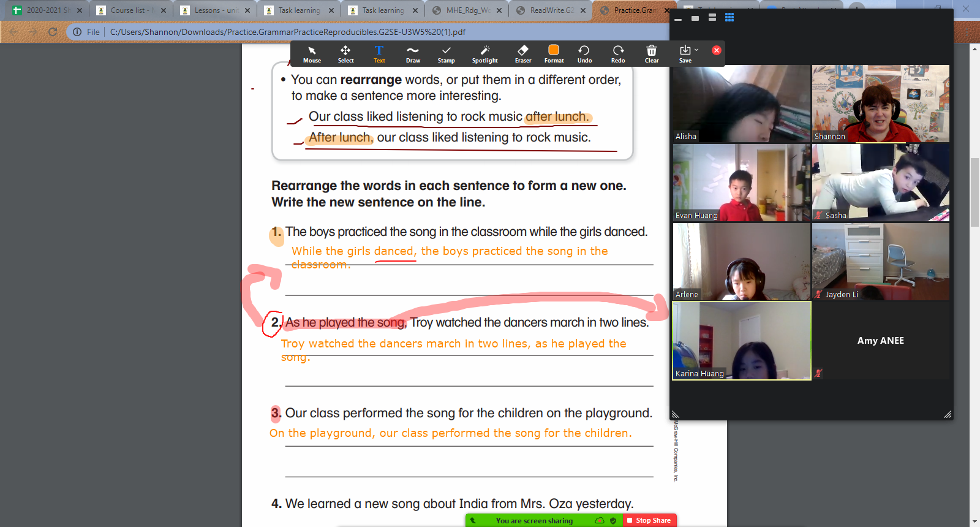Select Evan Huang's video tile
This screenshot has height=527, width=980.
741,183
